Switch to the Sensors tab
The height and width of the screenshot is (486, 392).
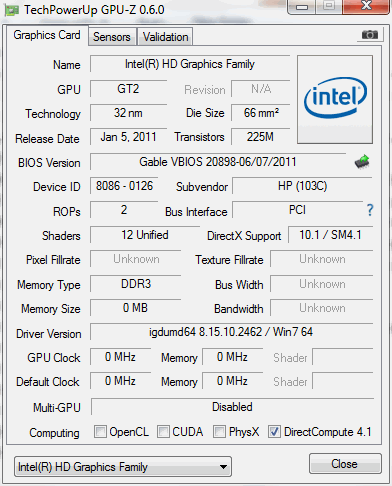point(112,37)
